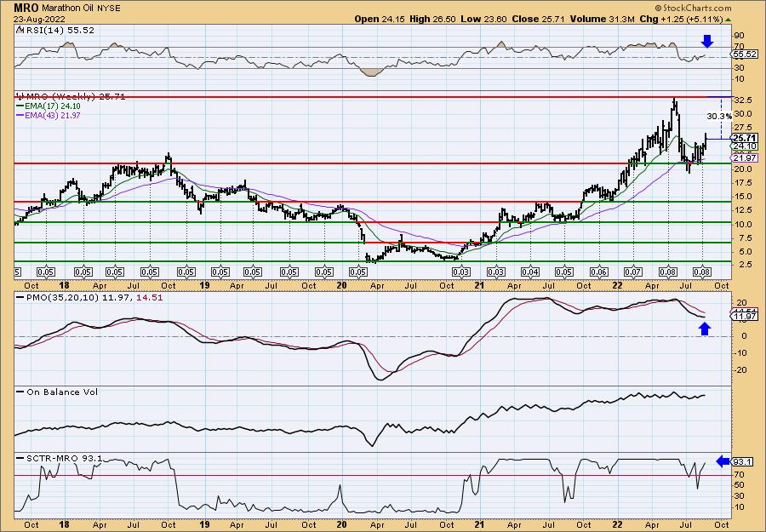Click the Open 24.15 value
Image resolution: width=766 pixels, height=532 pixels.
379,19
